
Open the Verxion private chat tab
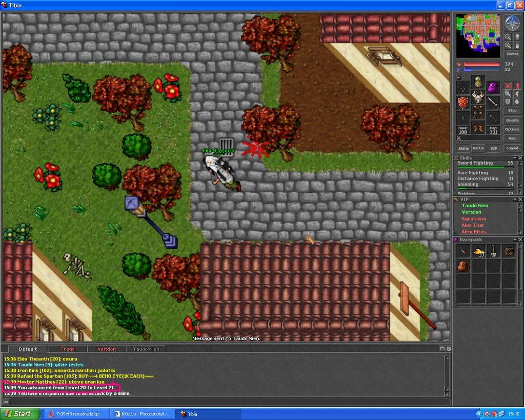click(107, 349)
